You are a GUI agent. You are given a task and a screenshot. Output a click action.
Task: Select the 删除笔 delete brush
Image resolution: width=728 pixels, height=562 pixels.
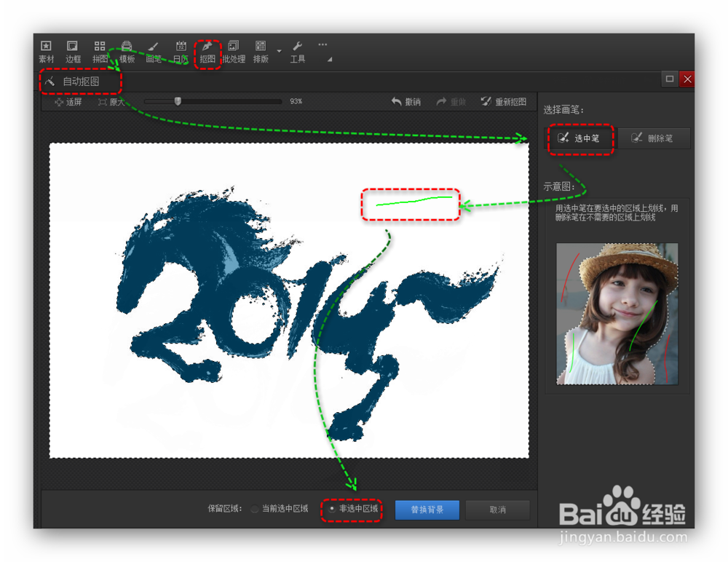pyautogui.click(x=653, y=138)
